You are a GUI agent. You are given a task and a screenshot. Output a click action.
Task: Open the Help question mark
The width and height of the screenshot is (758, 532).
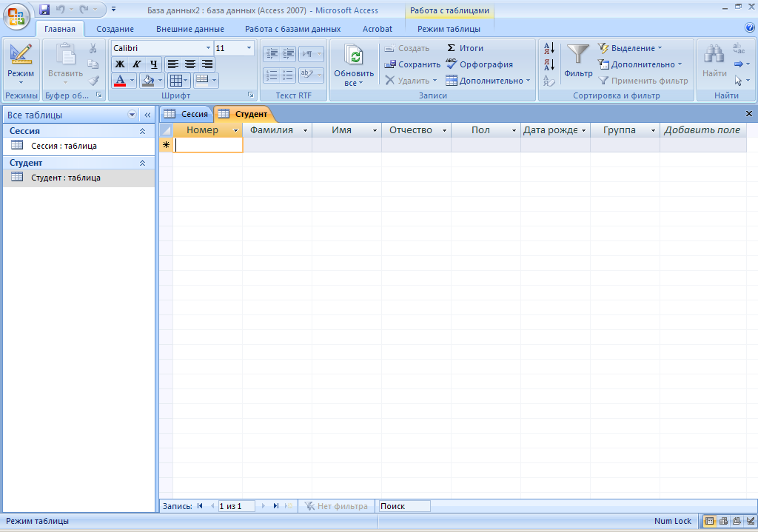750,27
